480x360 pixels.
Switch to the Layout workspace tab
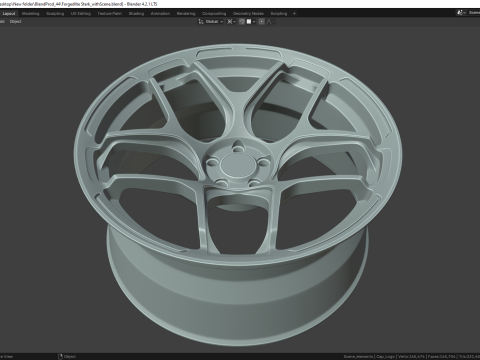point(9,14)
